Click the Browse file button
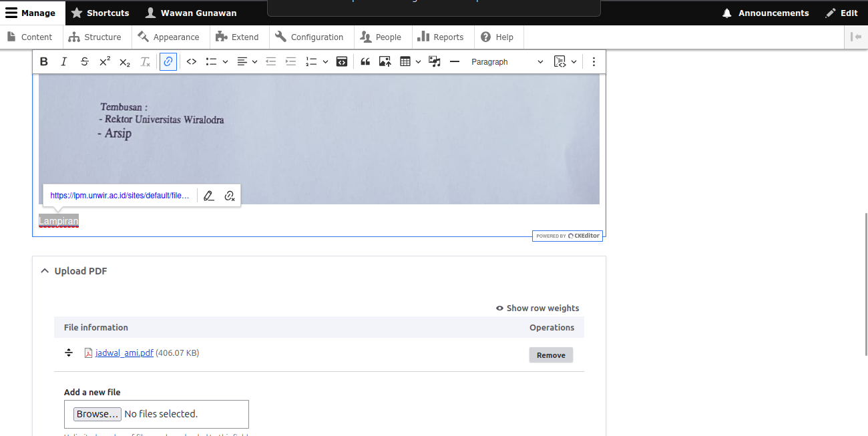The width and height of the screenshot is (868, 436). coord(97,414)
